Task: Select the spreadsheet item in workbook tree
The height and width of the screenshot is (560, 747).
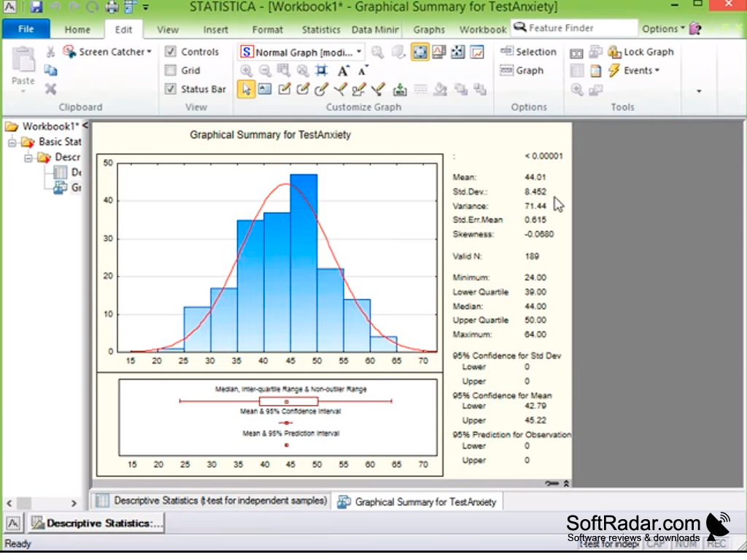Action: coord(67,172)
